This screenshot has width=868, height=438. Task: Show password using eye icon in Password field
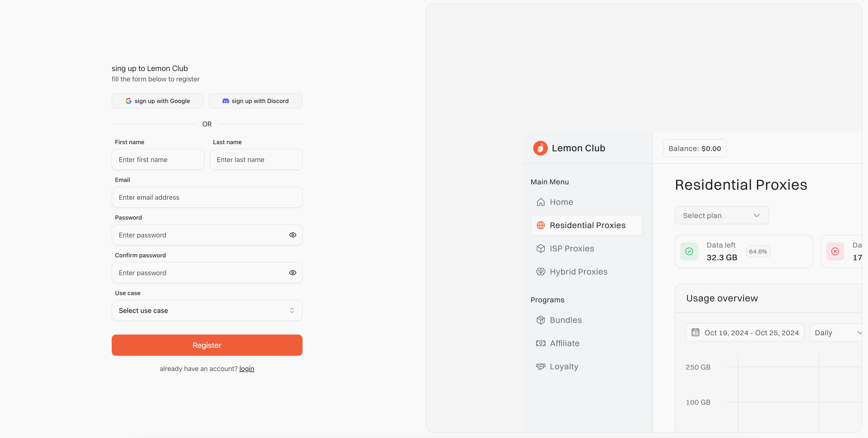coord(293,235)
